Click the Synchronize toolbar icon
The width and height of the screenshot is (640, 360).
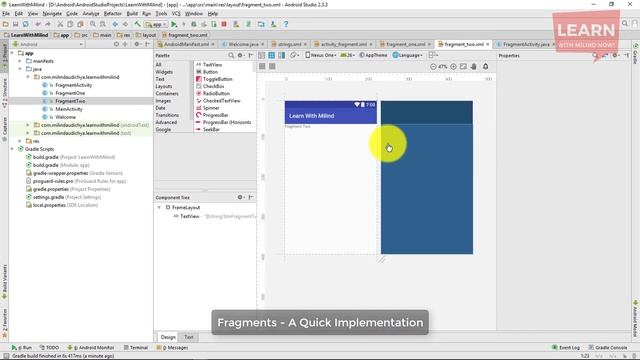click(x=25, y=24)
